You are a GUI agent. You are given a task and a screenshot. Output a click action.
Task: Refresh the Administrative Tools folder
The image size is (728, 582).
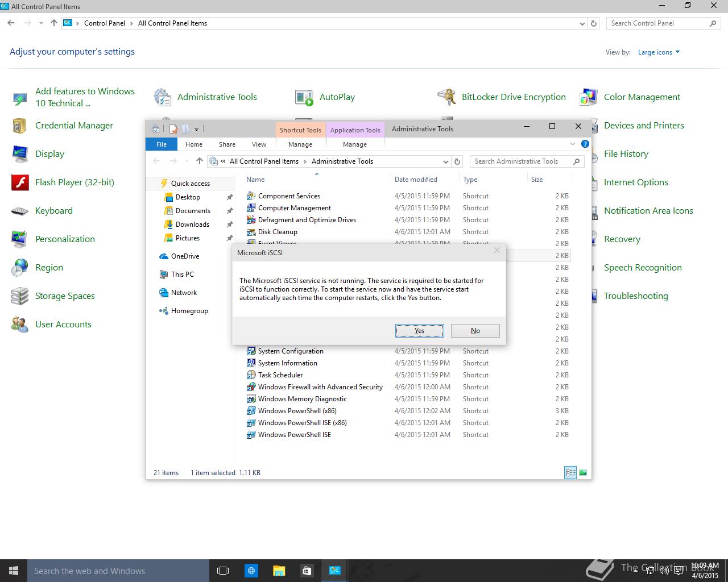tap(457, 161)
